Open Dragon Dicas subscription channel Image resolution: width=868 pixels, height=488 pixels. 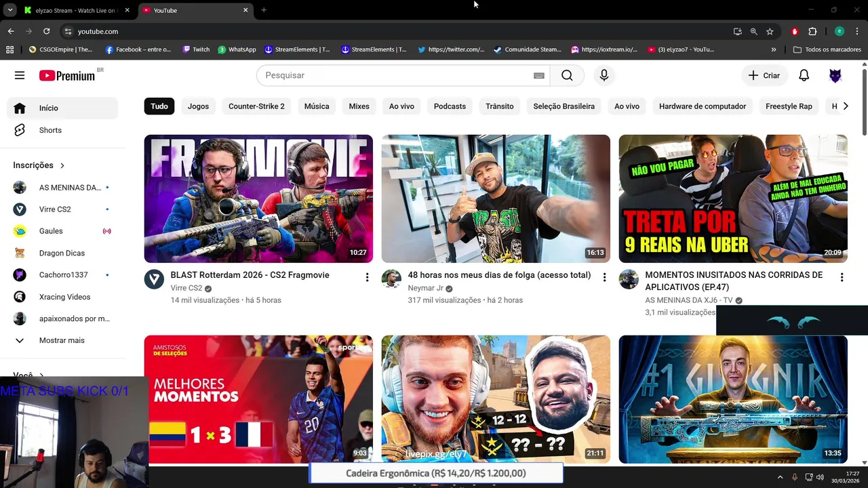coord(62,253)
